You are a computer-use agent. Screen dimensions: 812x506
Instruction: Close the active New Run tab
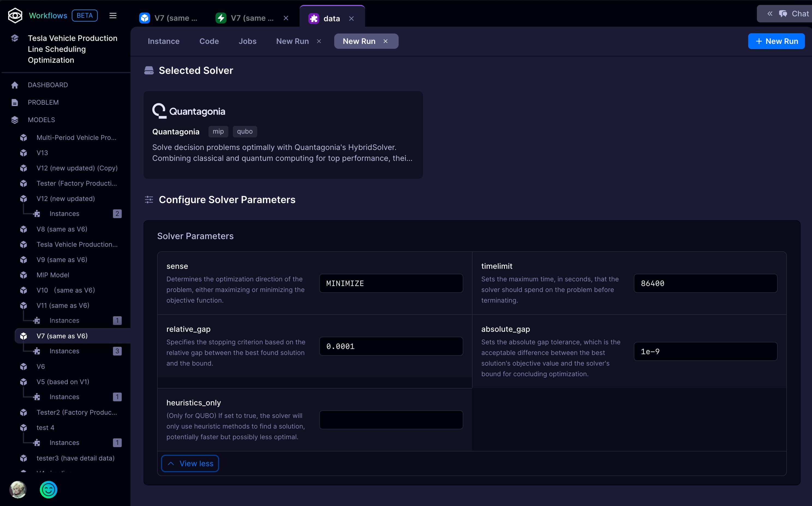(x=386, y=41)
